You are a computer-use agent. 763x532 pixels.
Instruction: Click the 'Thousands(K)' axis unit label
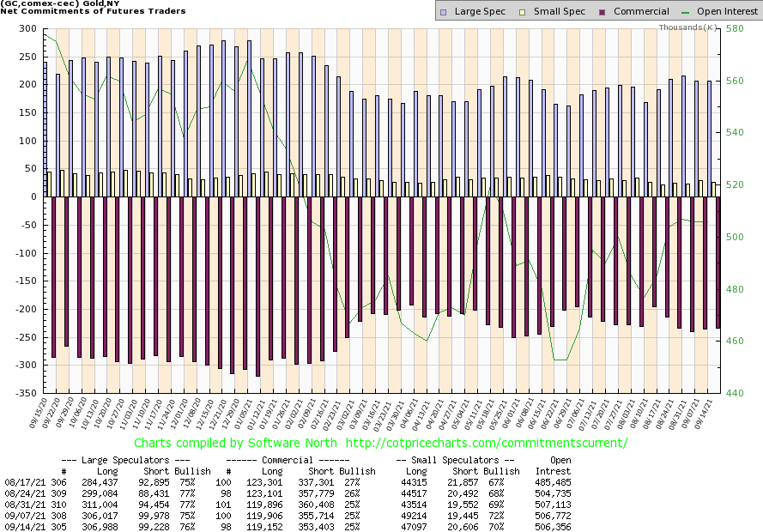pos(688,27)
